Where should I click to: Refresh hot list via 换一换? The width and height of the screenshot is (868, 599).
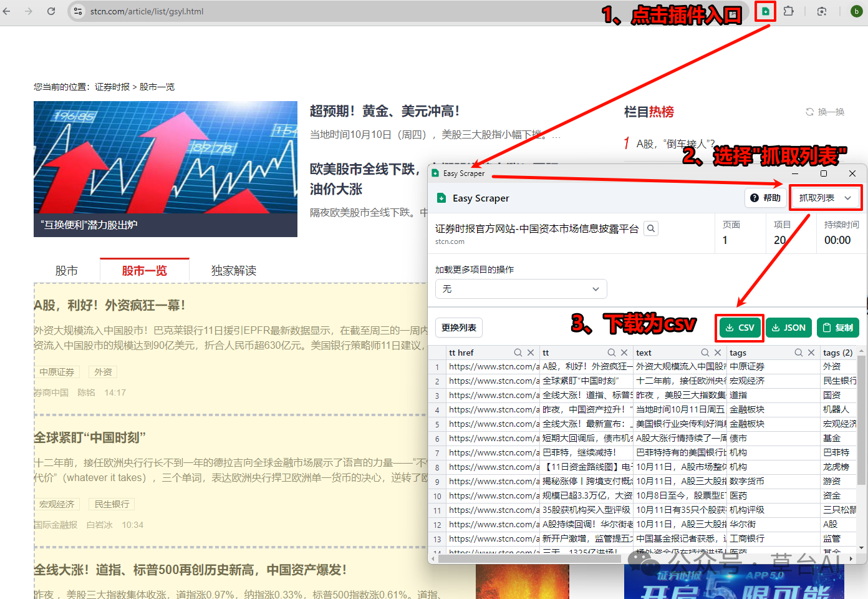tap(825, 112)
